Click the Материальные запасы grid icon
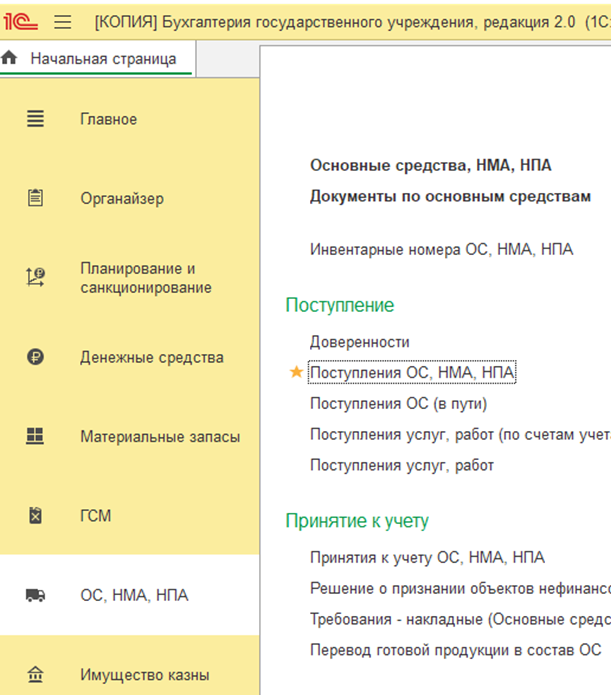 pyautogui.click(x=35, y=436)
